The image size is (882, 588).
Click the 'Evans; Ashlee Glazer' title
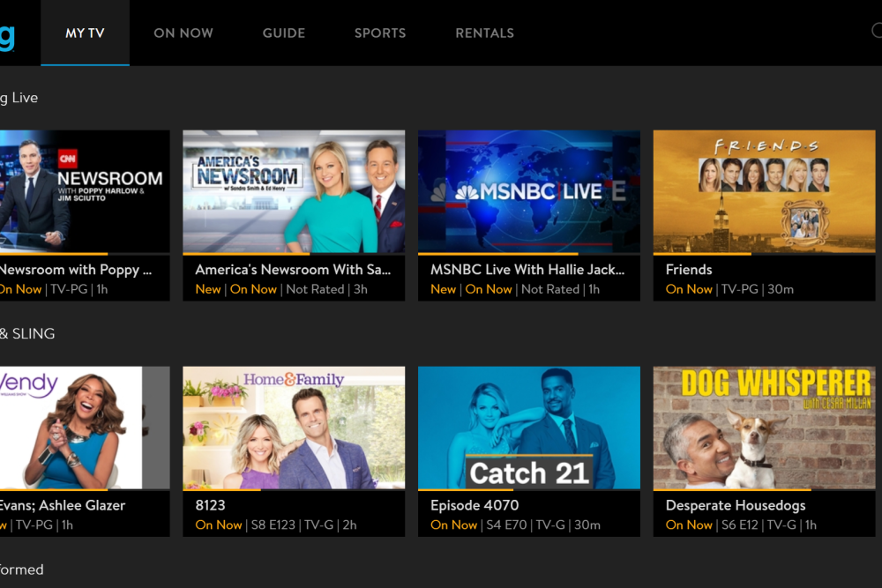(63, 505)
